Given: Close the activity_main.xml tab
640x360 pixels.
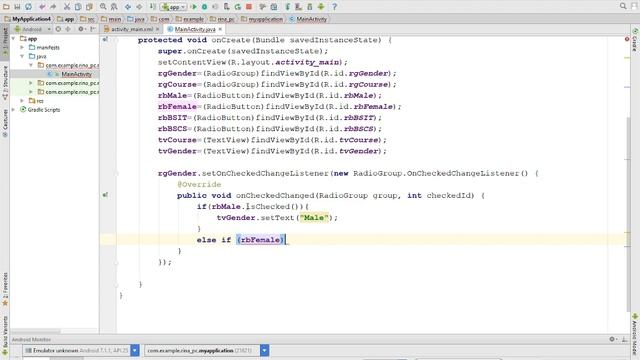Looking at the screenshot, I should [x=157, y=29].
